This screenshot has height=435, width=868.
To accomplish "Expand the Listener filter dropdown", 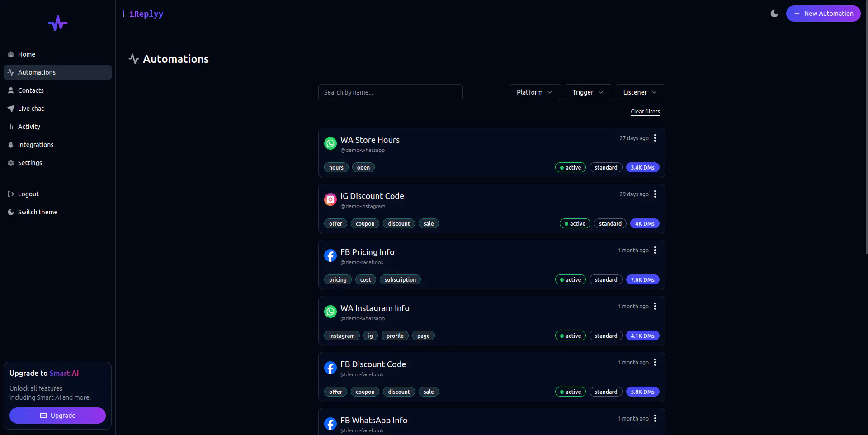I will pyautogui.click(x=640, y=92).
